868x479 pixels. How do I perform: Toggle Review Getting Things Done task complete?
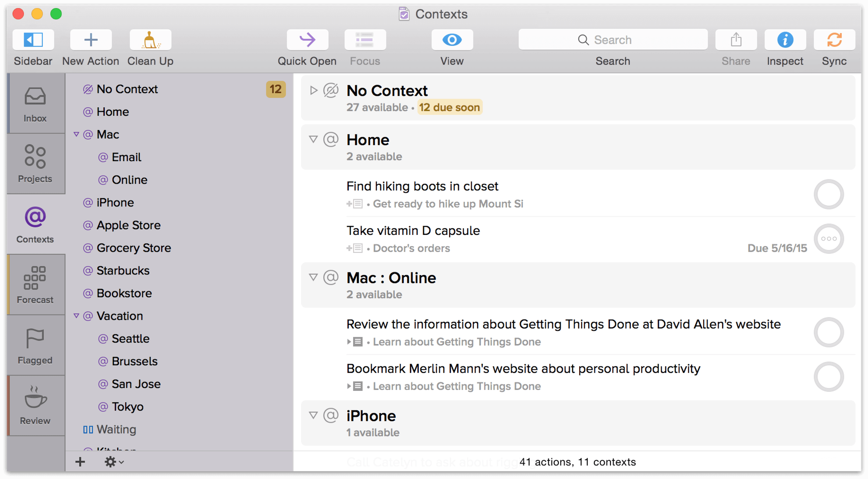click(827, 331)
